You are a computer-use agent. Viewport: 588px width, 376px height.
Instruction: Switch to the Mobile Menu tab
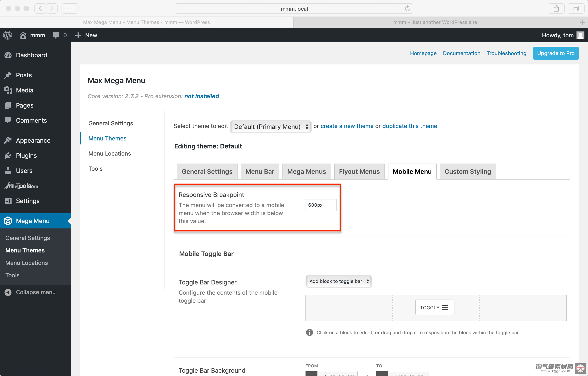click(412, 172)
